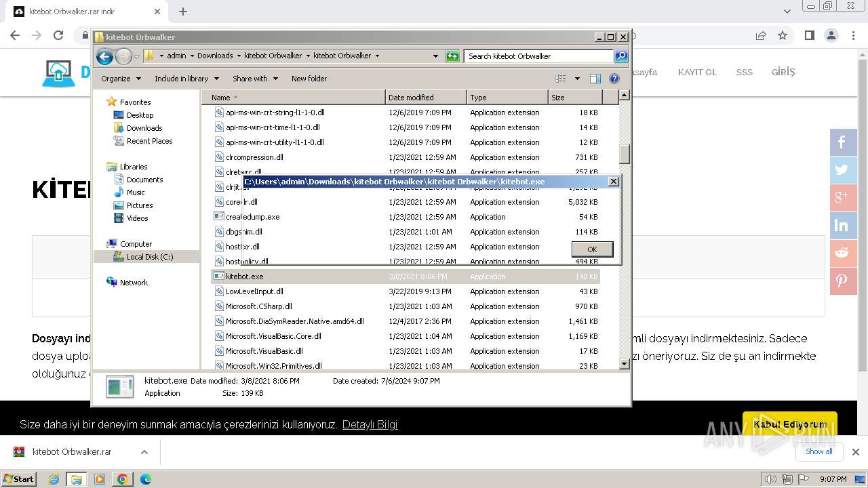Select Local Disk (C:)
Viewport: 868px width, 488px height.
[149, 257]
